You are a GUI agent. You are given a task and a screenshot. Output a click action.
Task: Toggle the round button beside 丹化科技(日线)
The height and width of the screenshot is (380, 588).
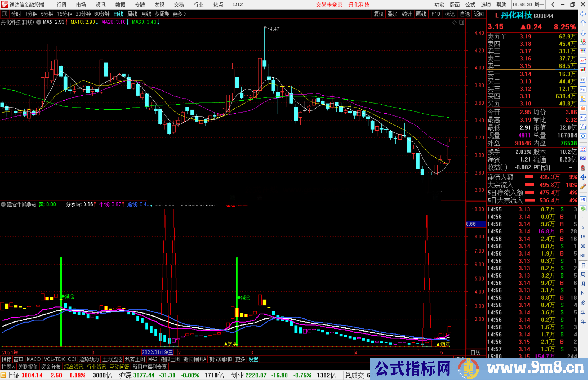(x=39, y=22)
